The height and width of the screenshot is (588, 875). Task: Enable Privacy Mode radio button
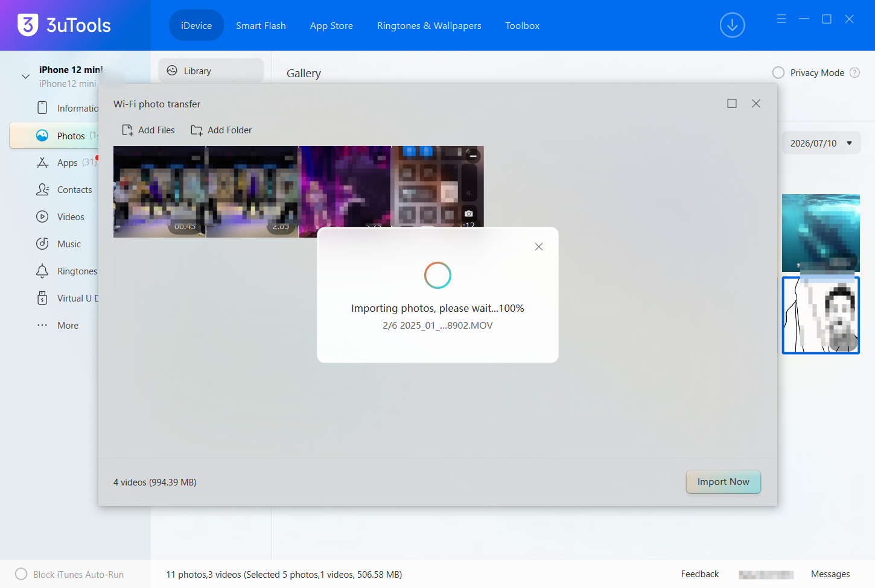pyautogui.click(x=778, y=72)
